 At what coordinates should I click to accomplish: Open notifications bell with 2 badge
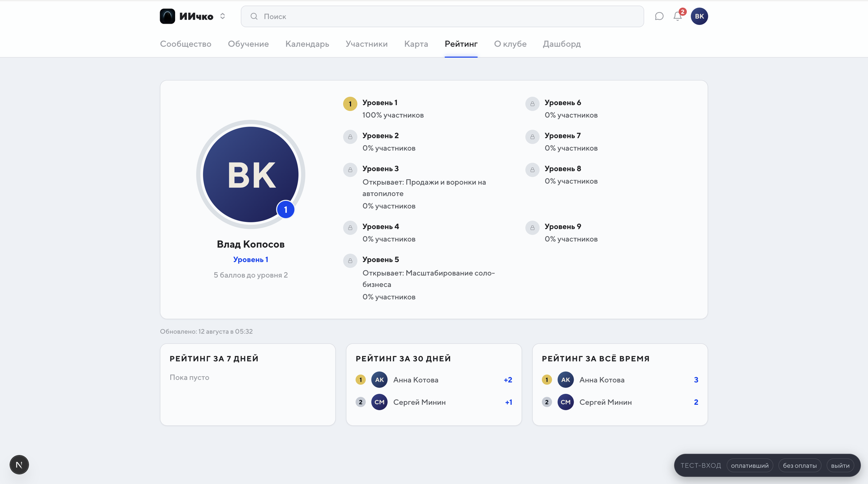[x=678, y=16]
